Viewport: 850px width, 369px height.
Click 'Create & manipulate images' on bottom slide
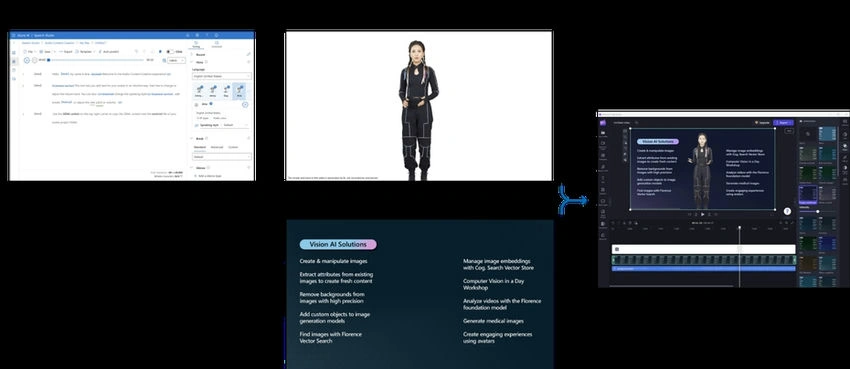[333, 261]
